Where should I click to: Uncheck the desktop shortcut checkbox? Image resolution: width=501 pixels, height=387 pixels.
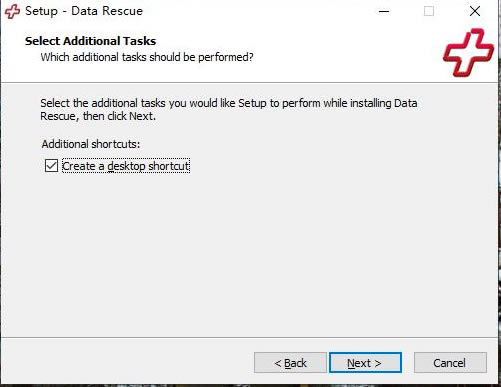coord(51,166)
